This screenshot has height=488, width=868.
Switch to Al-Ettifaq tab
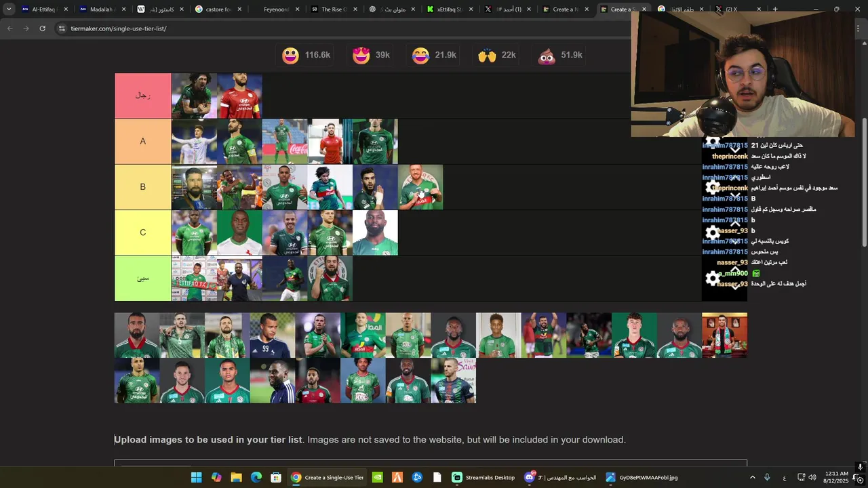tap(44, 9)
